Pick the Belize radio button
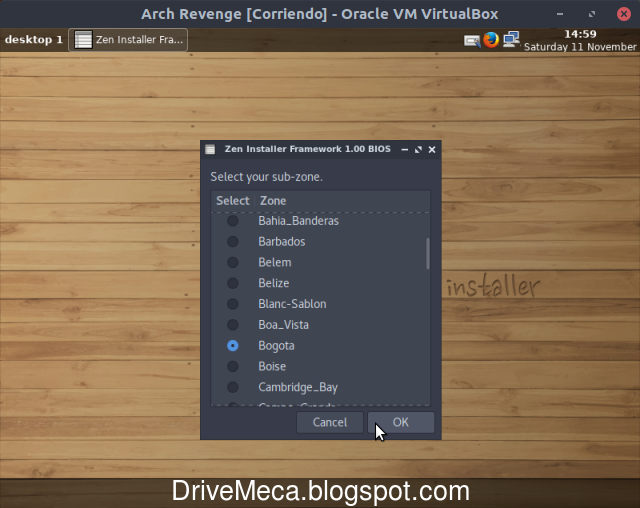Viewport: 640px width, 508px height. click(233, 283)
